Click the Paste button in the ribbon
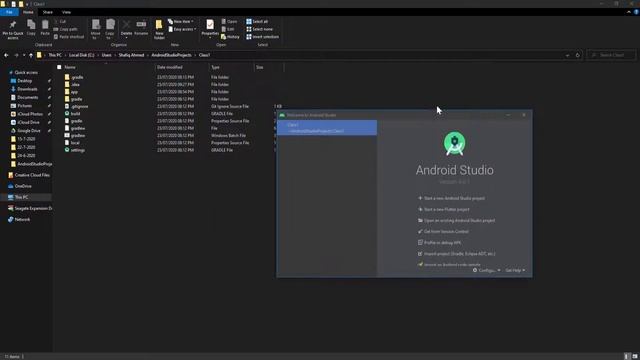The image size is (640, 360). coord(45,28)
